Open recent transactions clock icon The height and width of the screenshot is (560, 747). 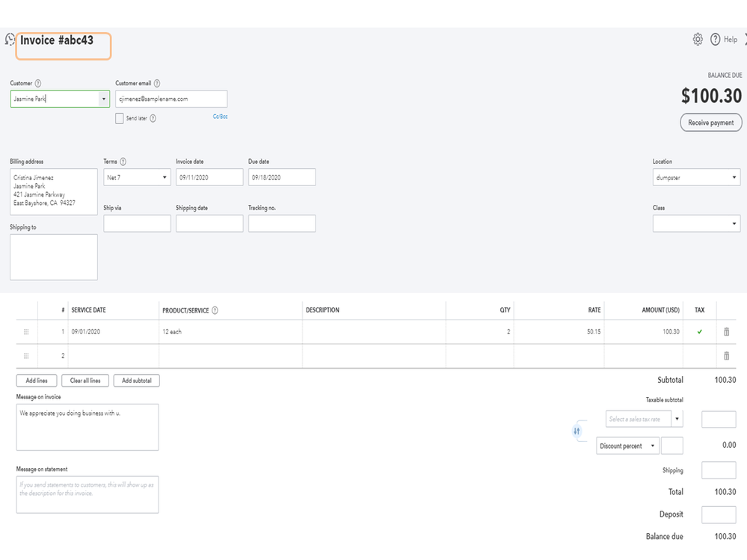10,40
